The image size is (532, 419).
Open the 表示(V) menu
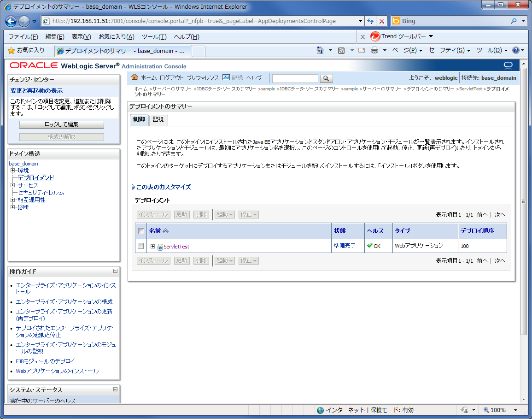[81, 37]
